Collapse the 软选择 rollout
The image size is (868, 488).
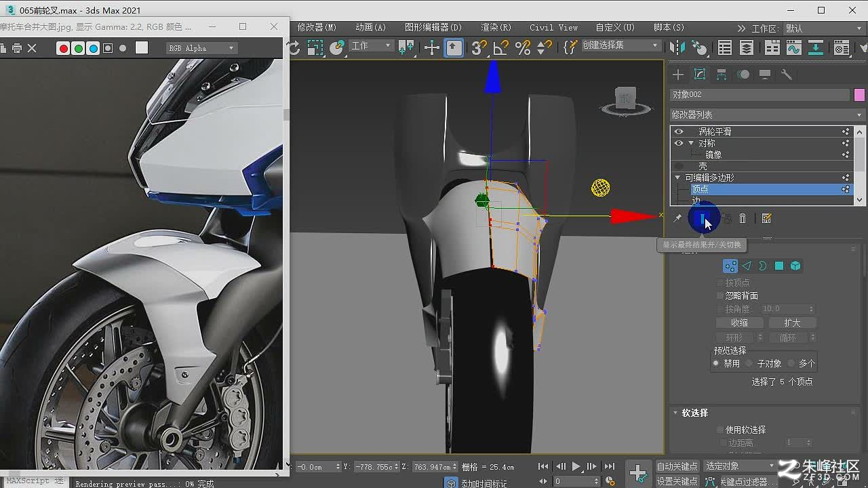tap(675, 412)
